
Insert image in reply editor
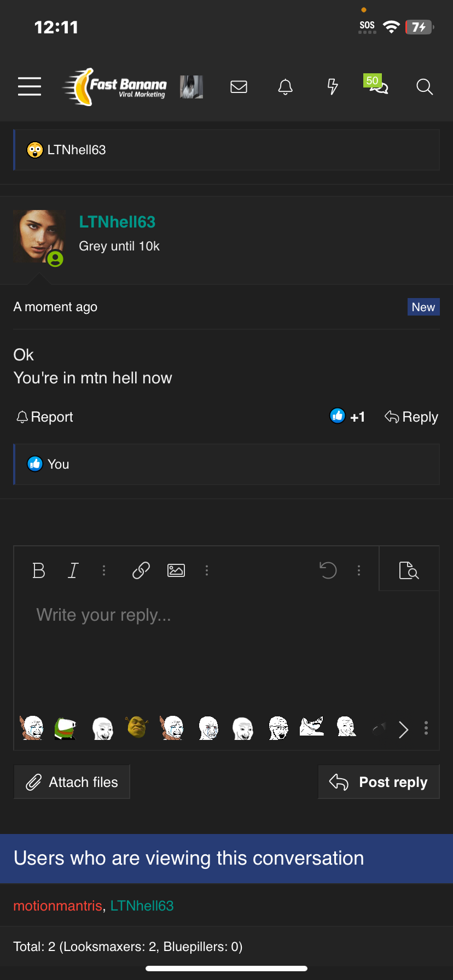click(176, 570)
